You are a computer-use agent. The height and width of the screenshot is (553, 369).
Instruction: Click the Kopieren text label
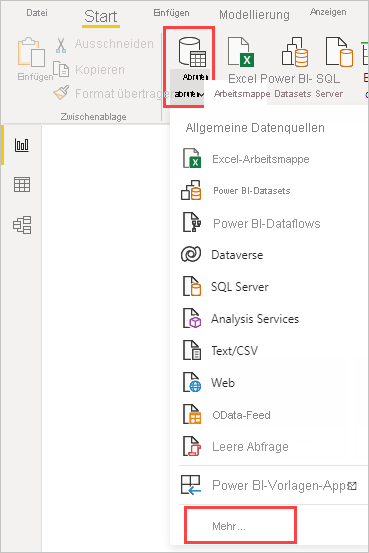click(x=99, y=69)
